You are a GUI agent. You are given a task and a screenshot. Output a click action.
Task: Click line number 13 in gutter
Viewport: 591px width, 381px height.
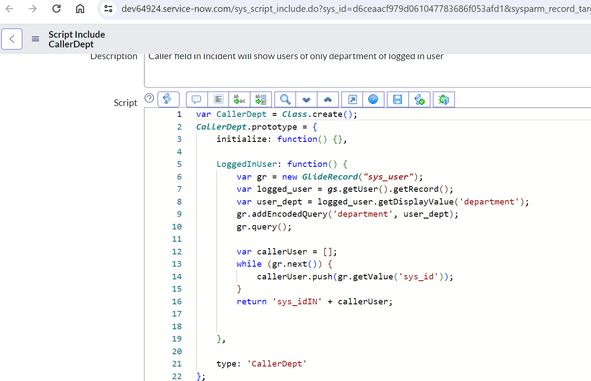[177, 264]
